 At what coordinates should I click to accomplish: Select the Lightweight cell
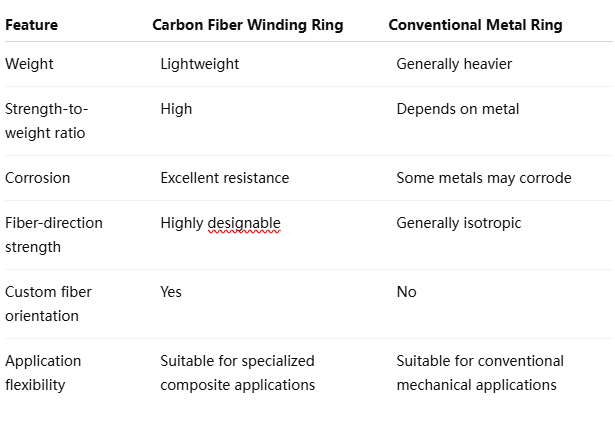[x=200, y=64]
